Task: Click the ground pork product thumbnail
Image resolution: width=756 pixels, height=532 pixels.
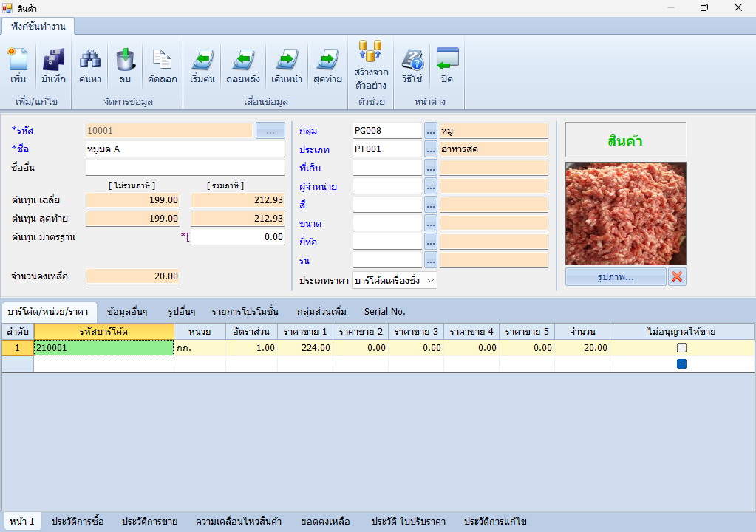Action: coord(625,214)
